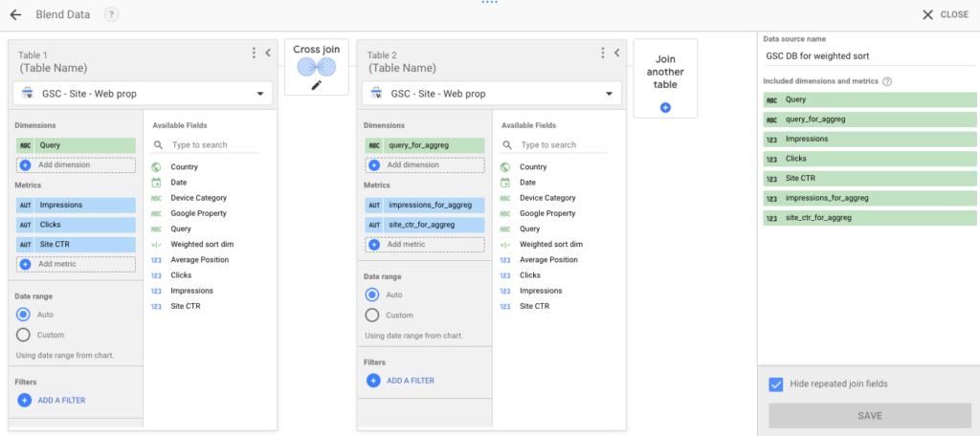Screen dimensions: 980x436
Task: Click 123 icon beside Impressions in Table 2 fields
Action: coord(505,291)
